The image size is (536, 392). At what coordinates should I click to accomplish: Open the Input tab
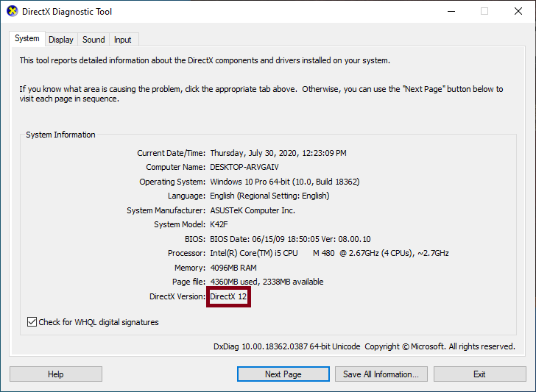[123, 40]
